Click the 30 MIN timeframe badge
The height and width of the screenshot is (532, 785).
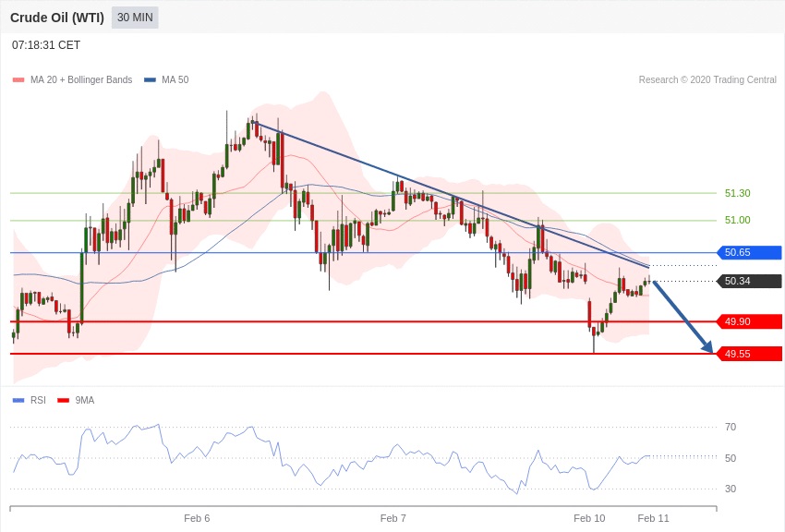[x=135, y=18]
